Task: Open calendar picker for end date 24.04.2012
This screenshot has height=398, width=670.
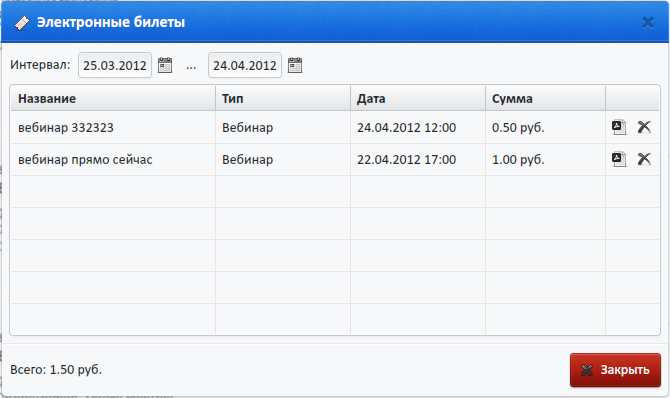Action: pyautogui.click(x=295, y=65)
